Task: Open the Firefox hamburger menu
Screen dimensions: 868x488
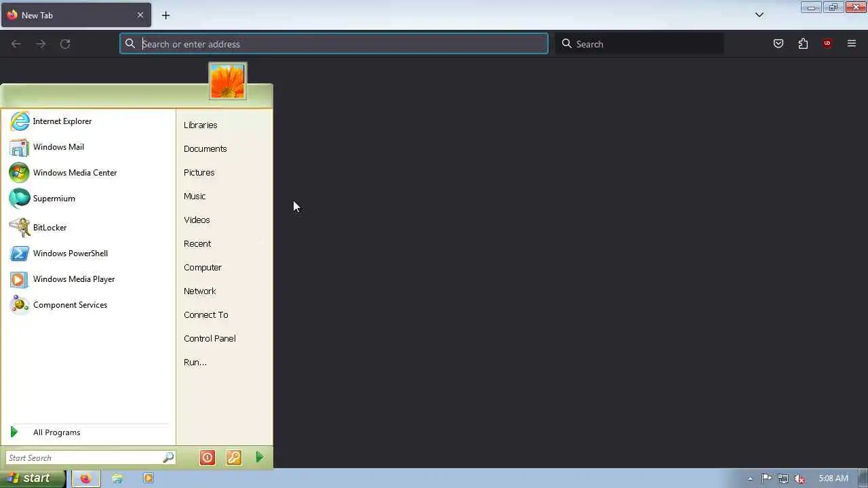Action: pos(852,44)
